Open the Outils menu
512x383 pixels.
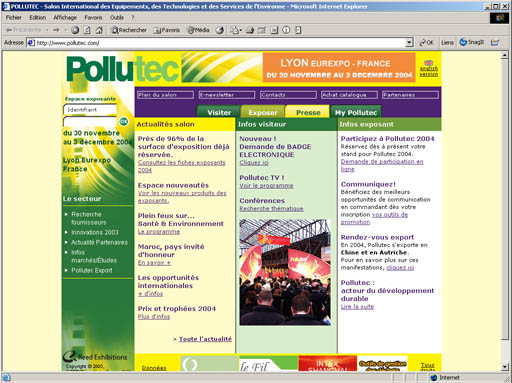click(117, 17)
